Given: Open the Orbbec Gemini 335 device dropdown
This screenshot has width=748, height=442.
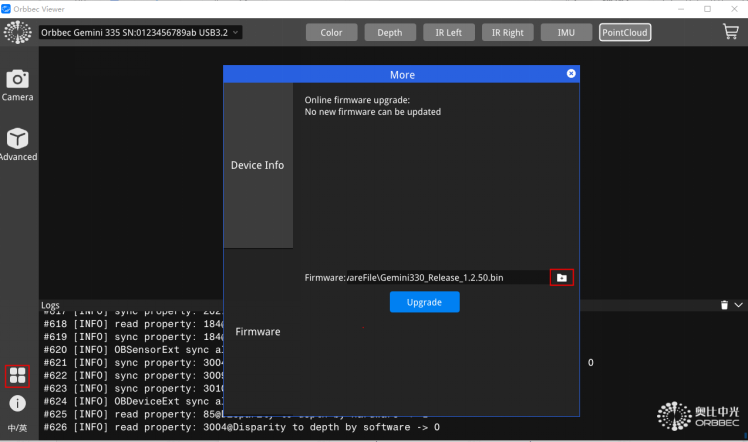Looking at the screenshot, I should click(x=140, y=32).
